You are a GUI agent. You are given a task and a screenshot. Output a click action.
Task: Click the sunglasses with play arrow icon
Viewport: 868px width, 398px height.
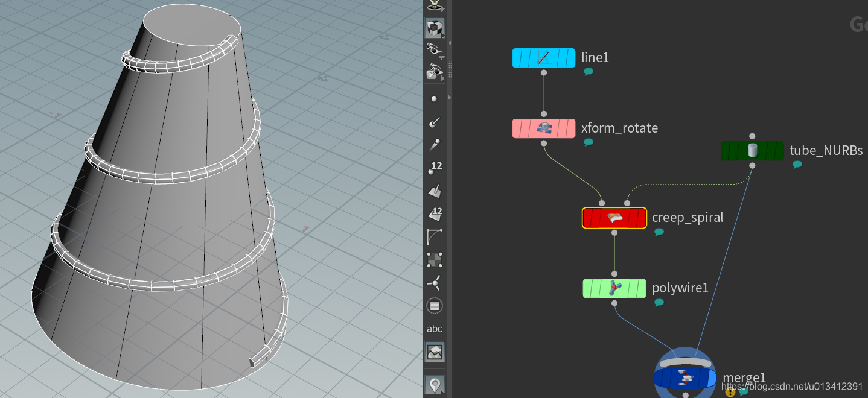click(434, 72)
